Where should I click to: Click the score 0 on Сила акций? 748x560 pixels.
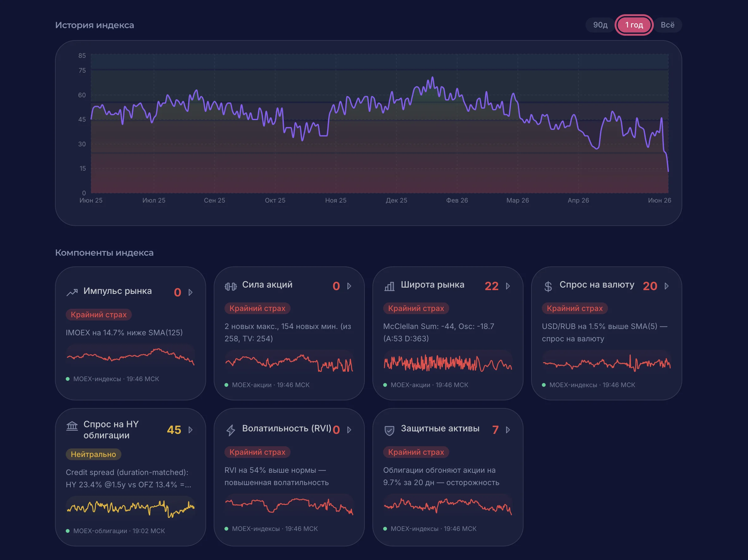tap(336, 286)
